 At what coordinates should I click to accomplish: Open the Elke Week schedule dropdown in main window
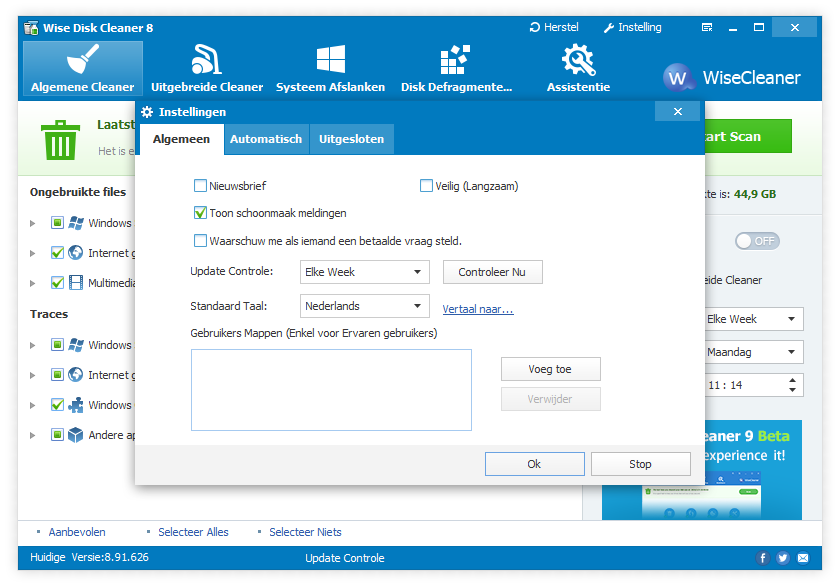coord(754,319)
